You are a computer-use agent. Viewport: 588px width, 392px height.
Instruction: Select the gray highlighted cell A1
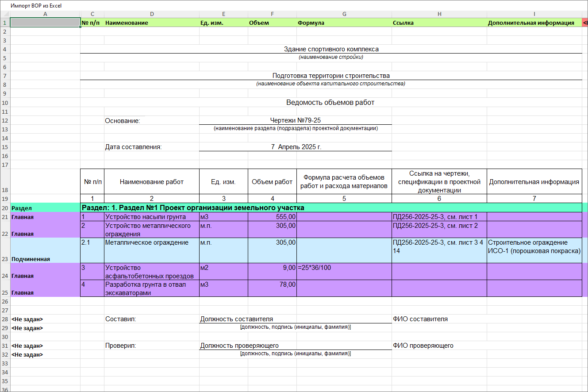45,23
